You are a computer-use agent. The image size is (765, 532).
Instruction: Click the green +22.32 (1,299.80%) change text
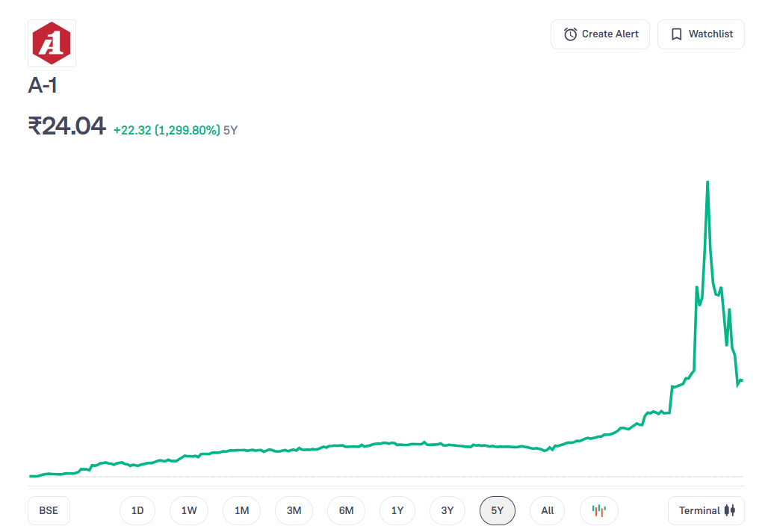coord(167,130)
